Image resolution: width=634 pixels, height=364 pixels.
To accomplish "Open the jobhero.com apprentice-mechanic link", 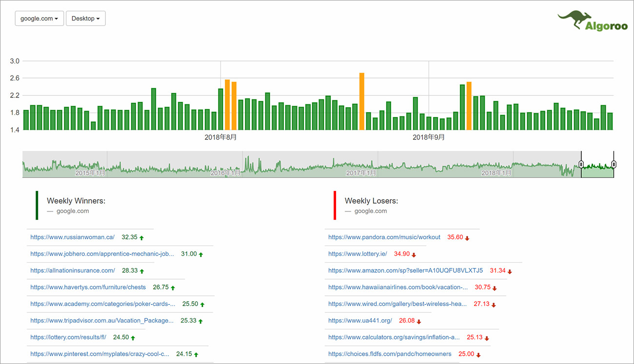I will [102, 254].
